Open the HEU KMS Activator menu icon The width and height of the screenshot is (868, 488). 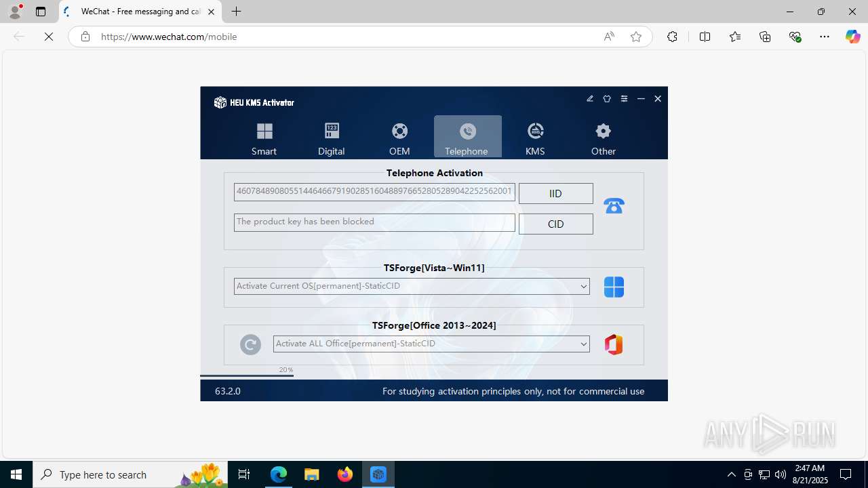click(x=624, y=99)
